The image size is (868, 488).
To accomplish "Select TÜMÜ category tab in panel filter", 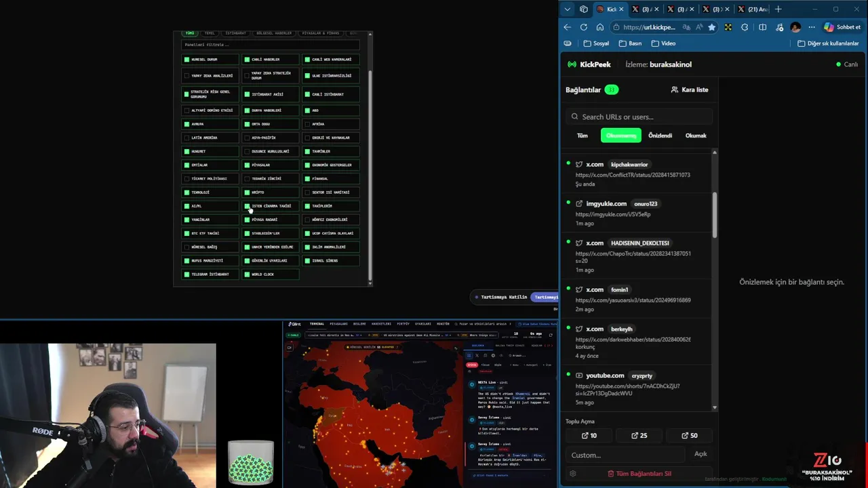I will pos(190,33).
